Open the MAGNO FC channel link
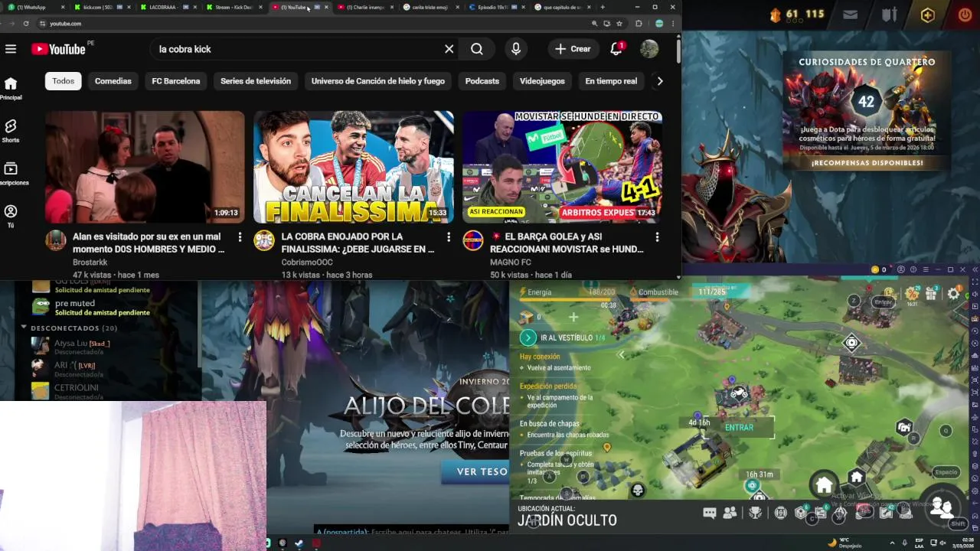Image resolution: width=980 pixels, height=551 pixels. coord(511,262)
